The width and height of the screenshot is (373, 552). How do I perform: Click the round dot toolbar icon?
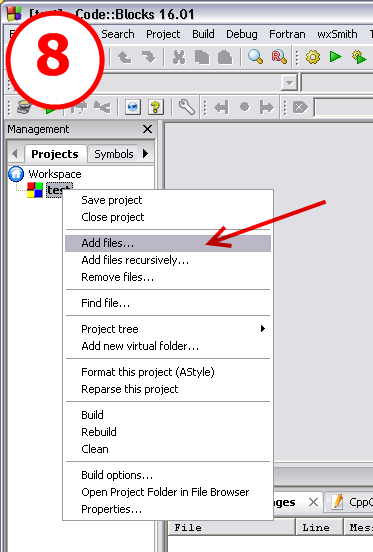coord(245,106)
